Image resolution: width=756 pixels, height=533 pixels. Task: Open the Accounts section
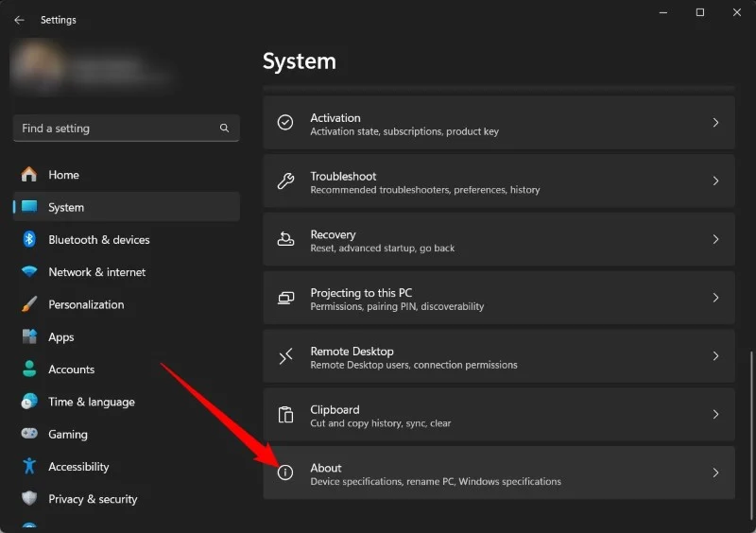coord(127,369)
